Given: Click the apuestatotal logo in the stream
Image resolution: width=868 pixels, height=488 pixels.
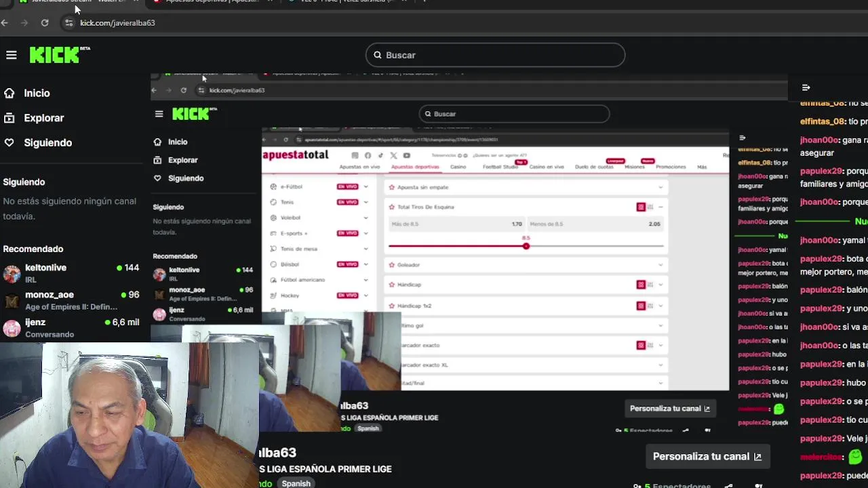Looking at the screenshot, I should point(295,155).
